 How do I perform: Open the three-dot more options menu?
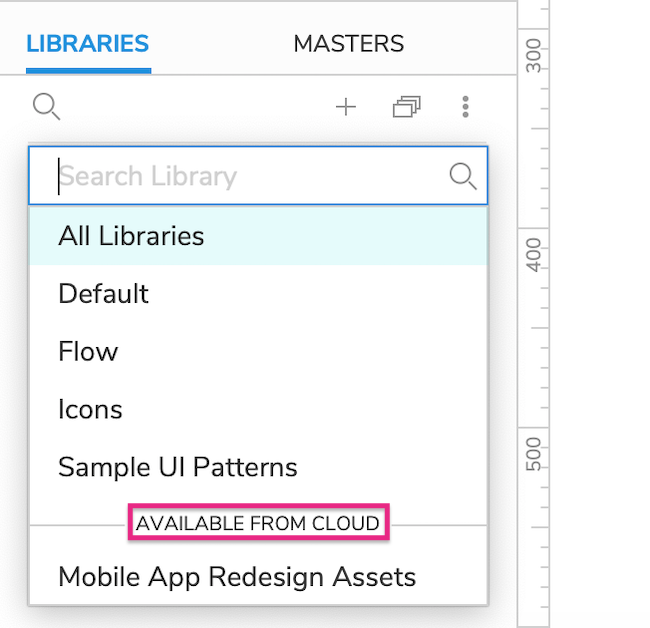[x=466, y=107]
